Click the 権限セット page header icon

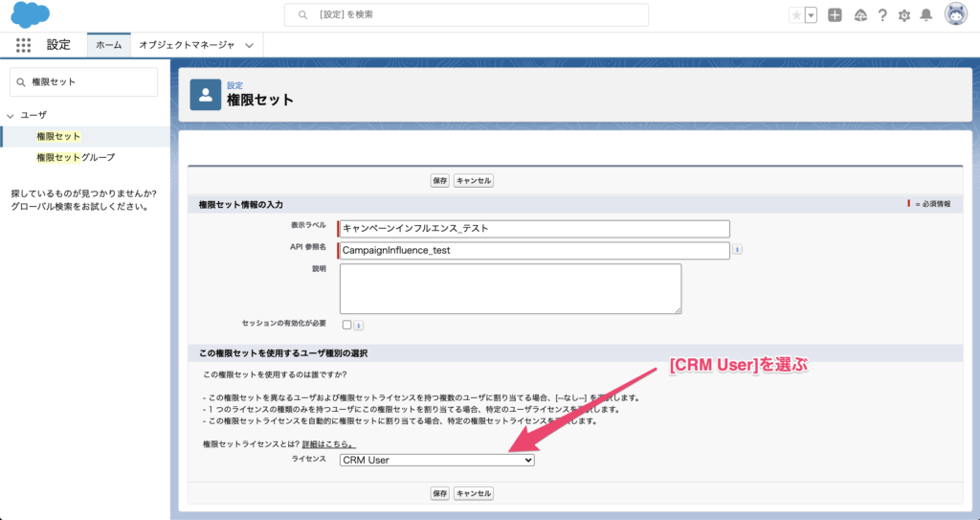coord(206,95)
